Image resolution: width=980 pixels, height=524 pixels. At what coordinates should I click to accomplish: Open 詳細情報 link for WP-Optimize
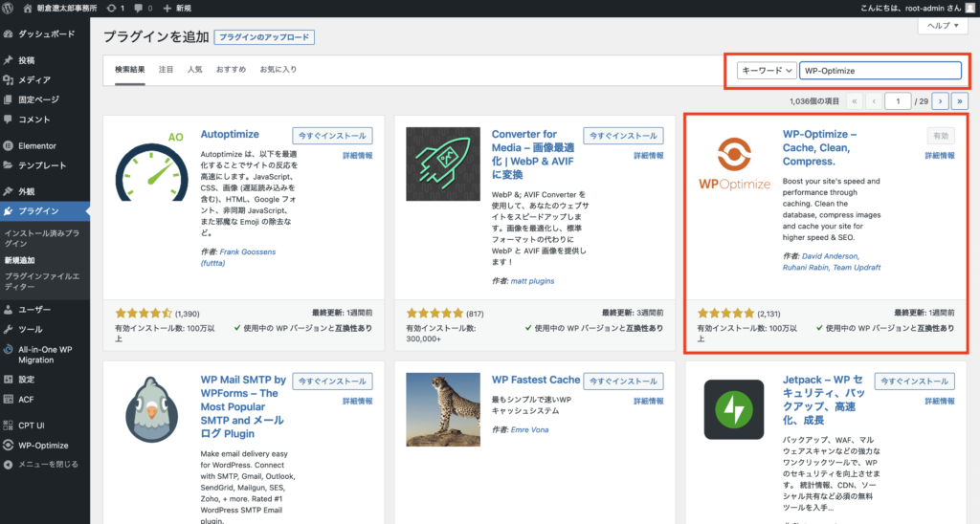pyautogui.click(x=939, y=155)
